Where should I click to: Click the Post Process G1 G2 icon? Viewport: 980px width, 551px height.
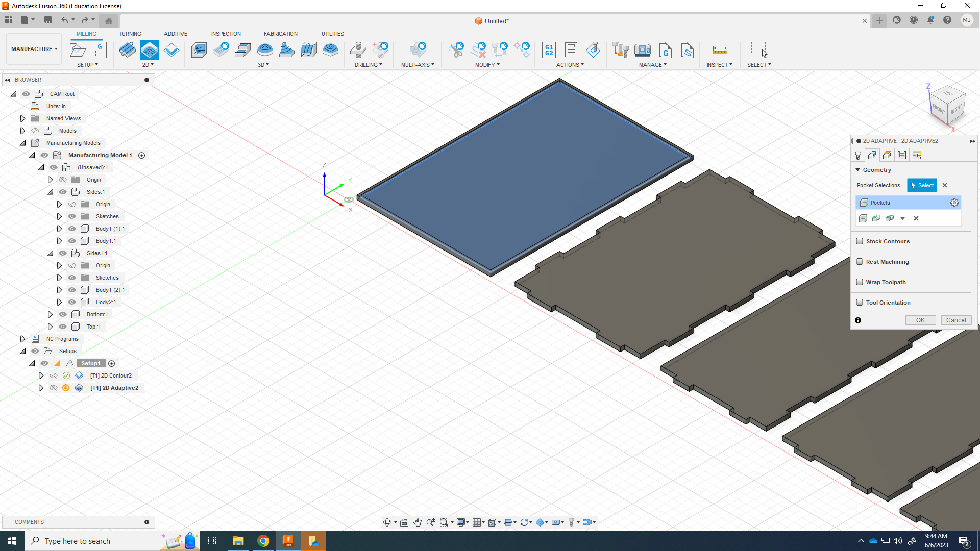(549, 50)
